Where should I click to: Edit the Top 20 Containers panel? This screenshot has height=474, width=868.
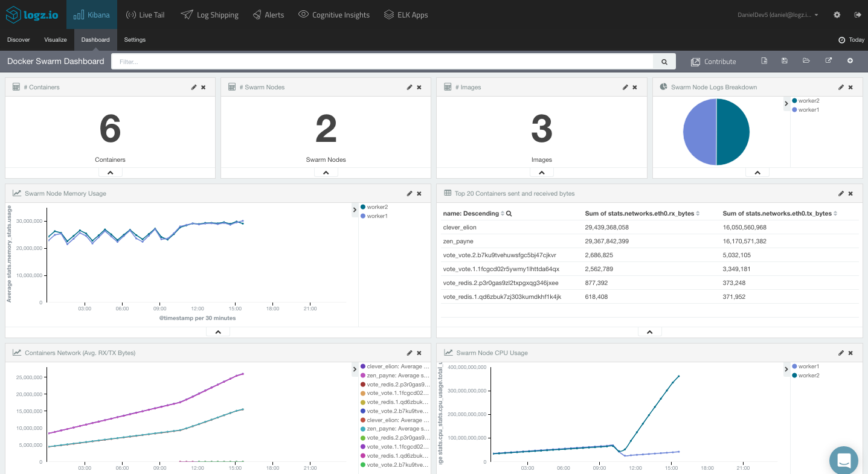pos(841,193)
